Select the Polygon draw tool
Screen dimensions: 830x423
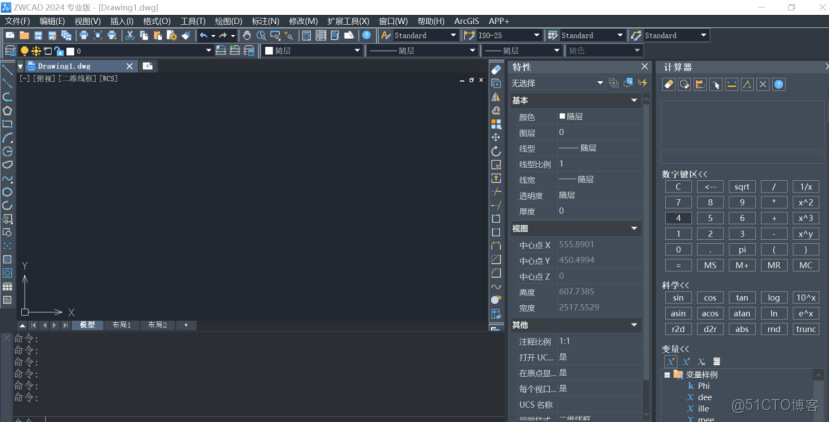[x=7, y=111]
